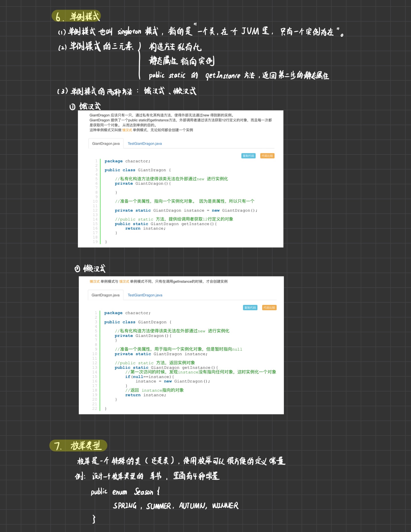Select the highlighted heading 6. 单例模式
The width and height of the screenshot is (411, 532).
point(76,16)
